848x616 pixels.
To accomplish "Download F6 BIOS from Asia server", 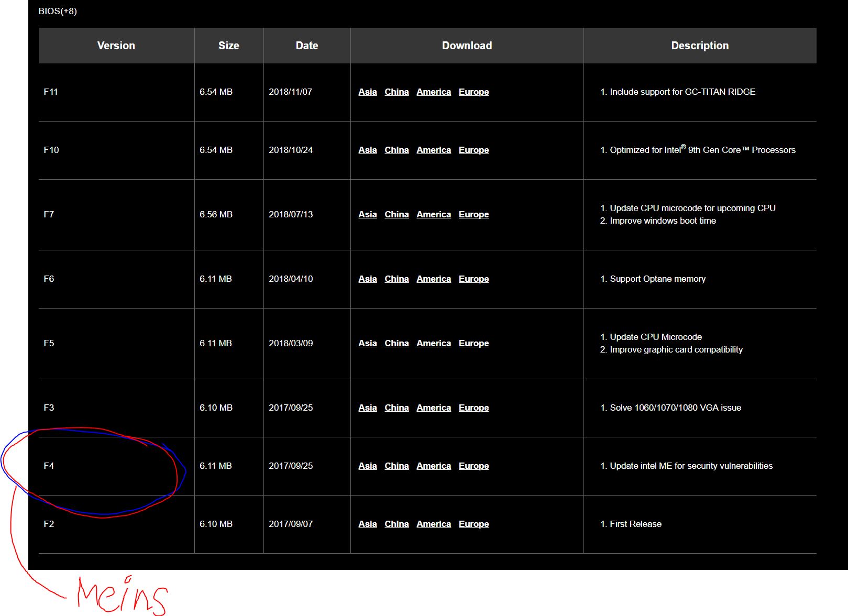I will tap(368, 279).
